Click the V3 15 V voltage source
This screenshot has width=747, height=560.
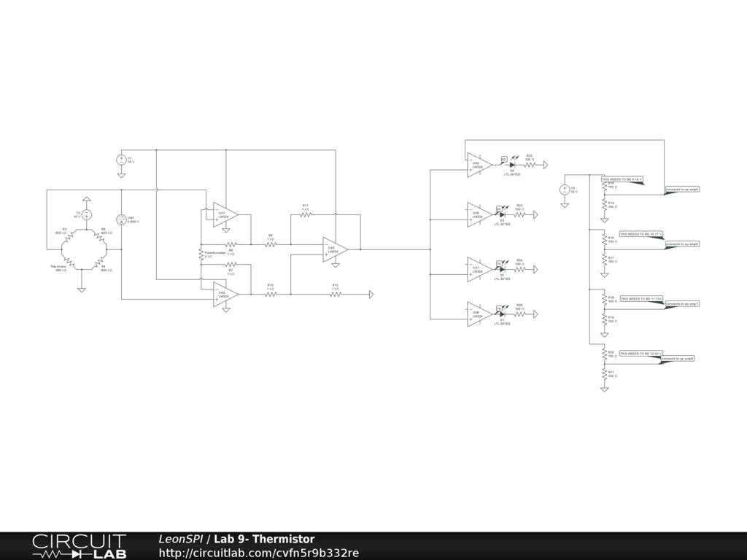[565, 190]
